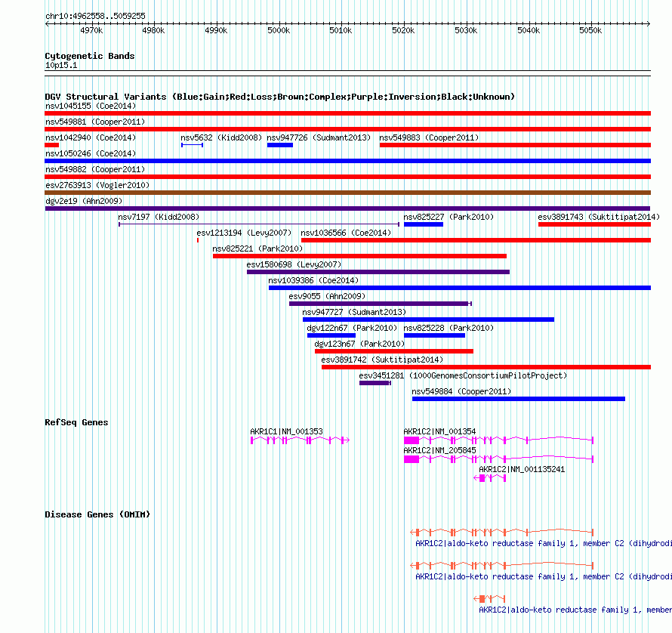Open the nsv1042940 (Coe2014) variant label
672x633 pixels.
(91, 137)
